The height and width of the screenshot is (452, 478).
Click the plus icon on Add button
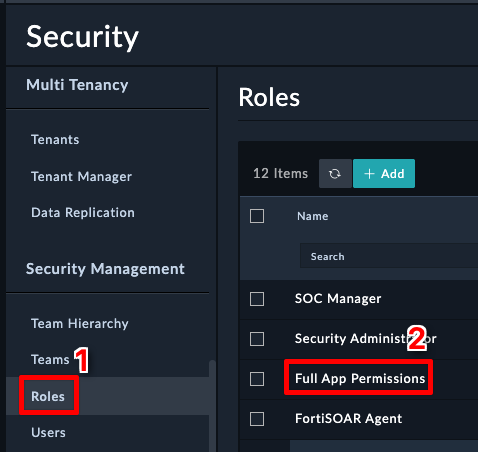[369, 174]
